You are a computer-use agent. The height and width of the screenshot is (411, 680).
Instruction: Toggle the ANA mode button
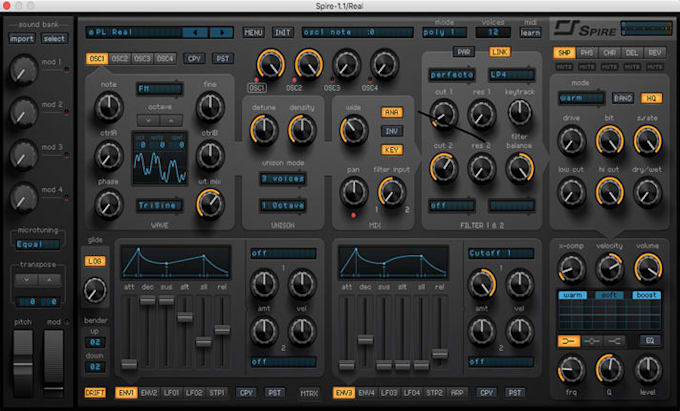pyautogui.click(x=392, y=112)
